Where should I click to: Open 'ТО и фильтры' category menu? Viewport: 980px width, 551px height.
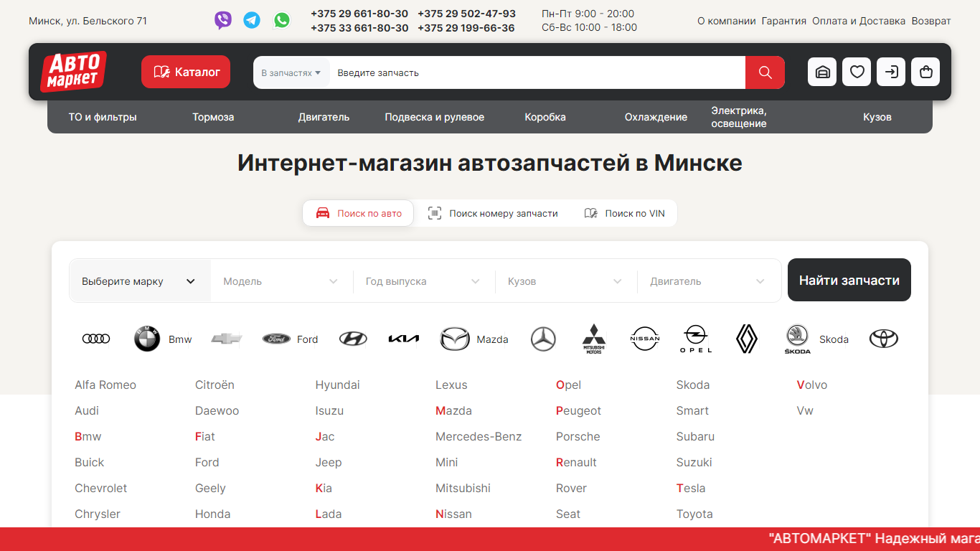[103, 117]
